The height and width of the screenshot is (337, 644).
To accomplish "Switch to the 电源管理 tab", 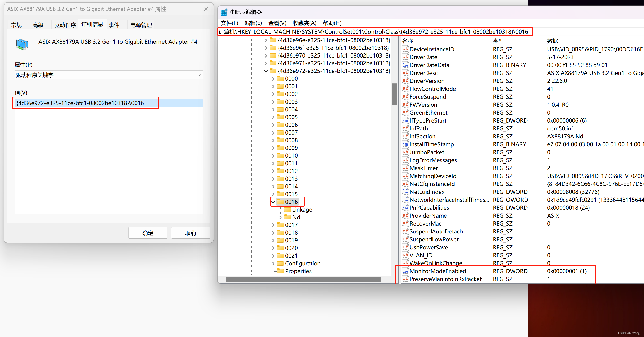I will click(x=141, y=25).
